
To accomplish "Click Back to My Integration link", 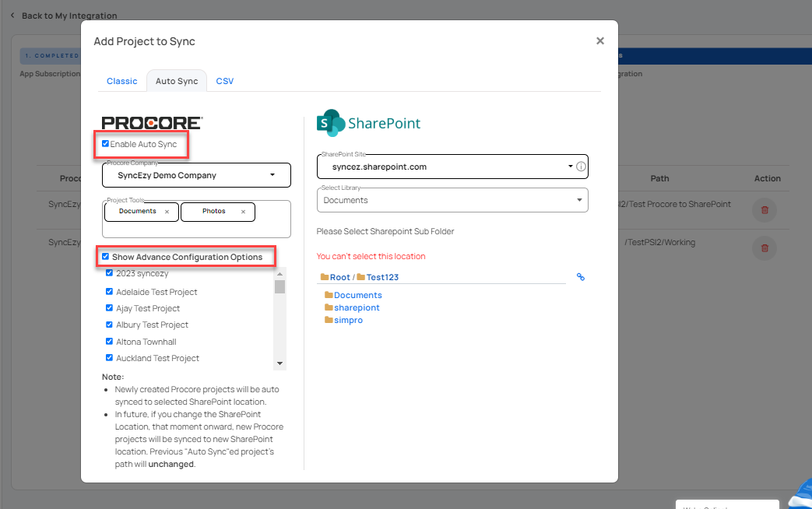I will click(69, 16).
